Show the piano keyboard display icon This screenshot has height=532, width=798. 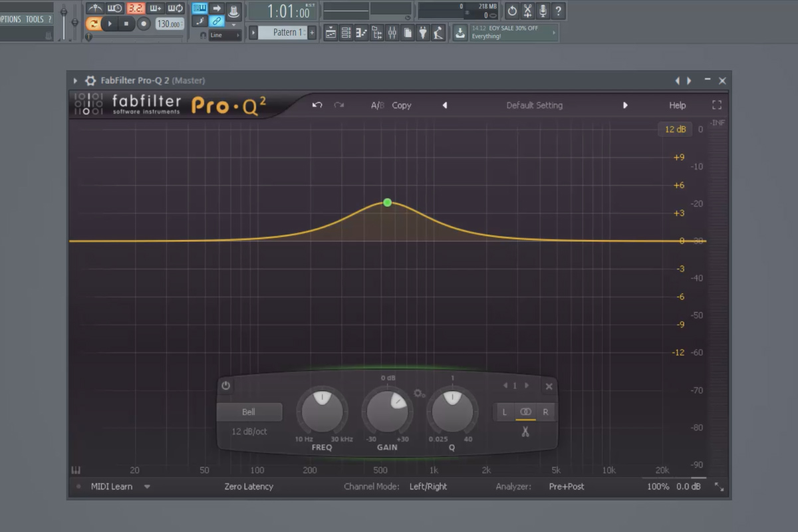pyautogui.click(x=76, y=470)
